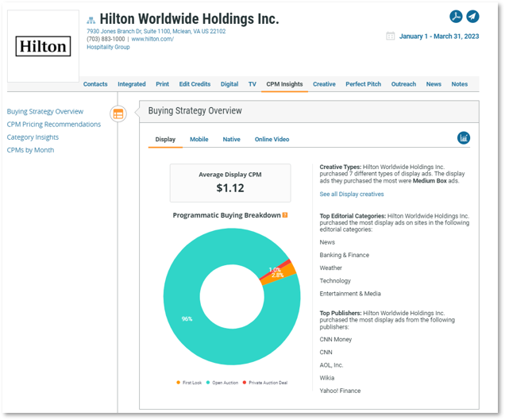Click the Hilton logo thumbnail
505x420 pixels.
click(x=43, y=46)
